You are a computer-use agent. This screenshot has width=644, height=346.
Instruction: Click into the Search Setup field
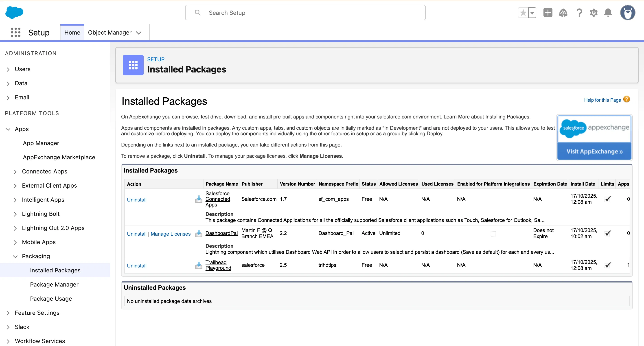[305, 13]
